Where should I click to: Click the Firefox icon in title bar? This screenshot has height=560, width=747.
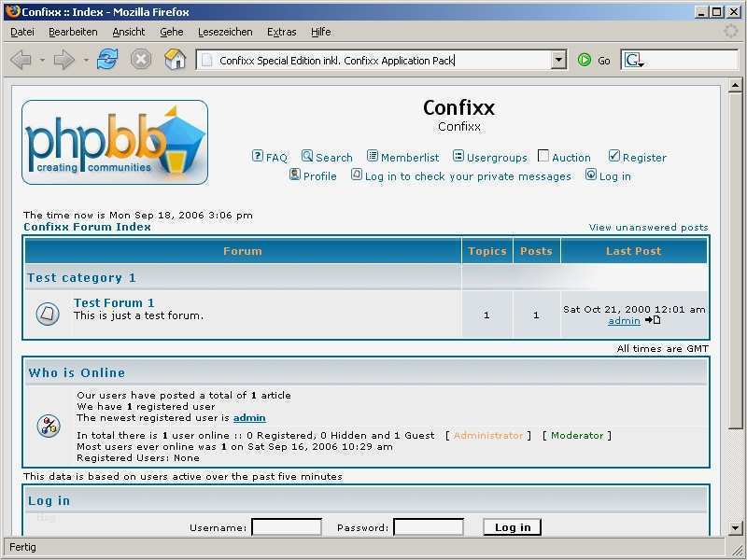click(x=13, y=11)
